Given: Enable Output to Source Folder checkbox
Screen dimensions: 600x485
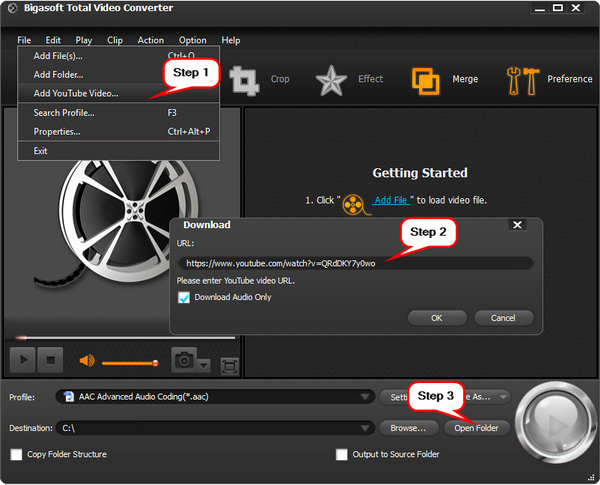Looking at the screenshot, I should coord(341,454).
